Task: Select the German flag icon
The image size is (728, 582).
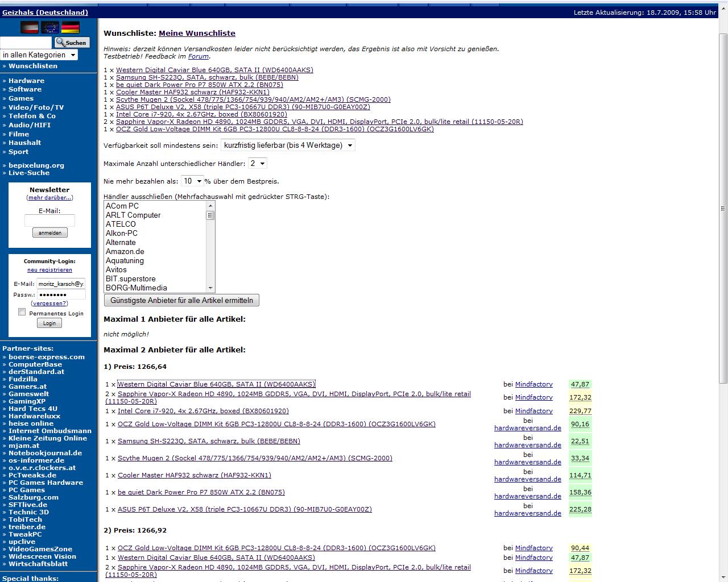Action: (71, 27)
